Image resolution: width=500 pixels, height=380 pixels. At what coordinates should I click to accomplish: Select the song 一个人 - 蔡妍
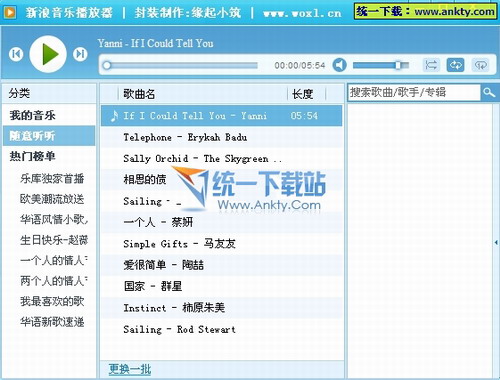pyautogui.click(x=221, y=222)
